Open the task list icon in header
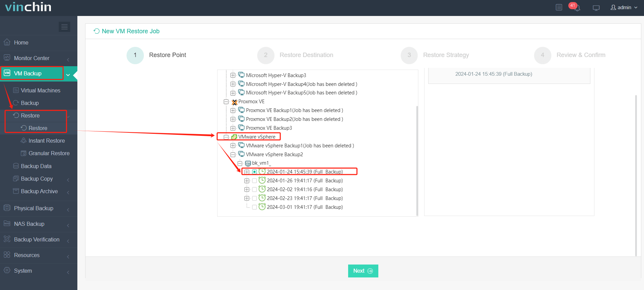 [x=559, y=7]
